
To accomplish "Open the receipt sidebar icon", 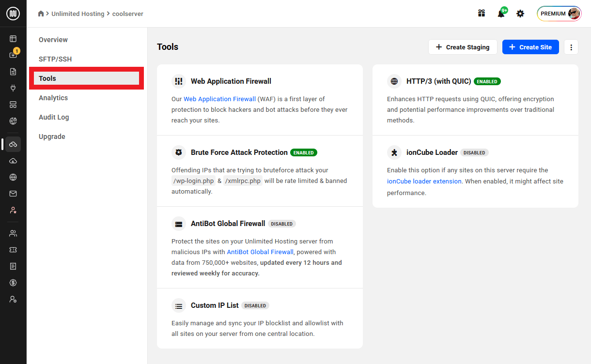I will click(x=13, y=266).
